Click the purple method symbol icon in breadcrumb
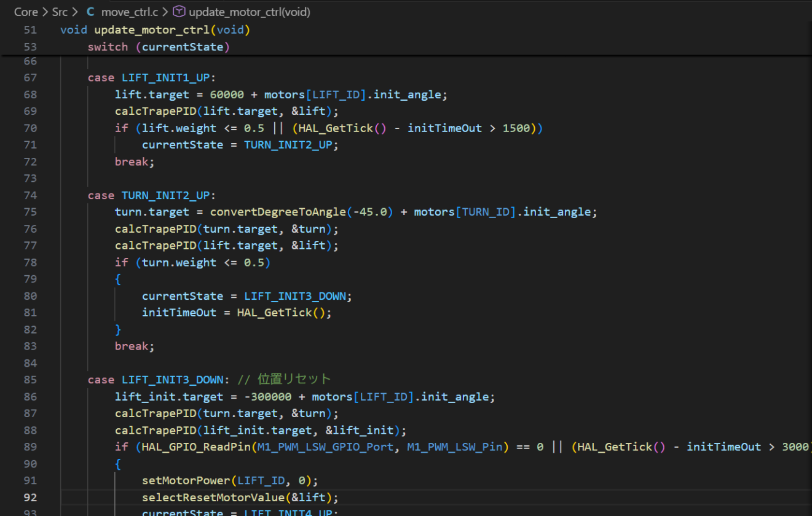This screenshot has height=516, width=812. [x=179, y=12]
